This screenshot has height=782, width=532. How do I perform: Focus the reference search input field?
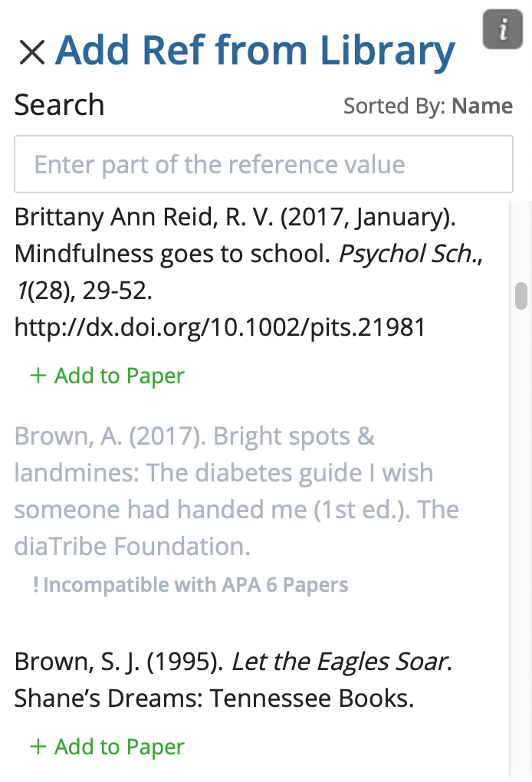point(263,164)
